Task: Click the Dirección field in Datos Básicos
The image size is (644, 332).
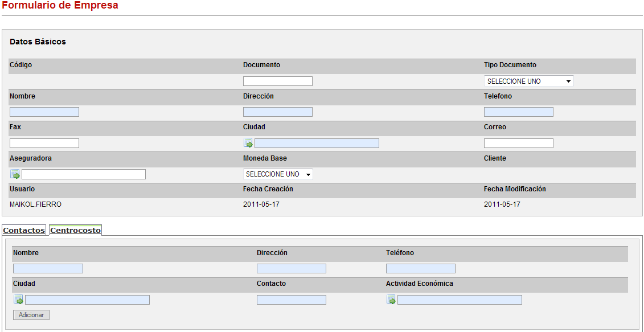Action: pos(277,112)
